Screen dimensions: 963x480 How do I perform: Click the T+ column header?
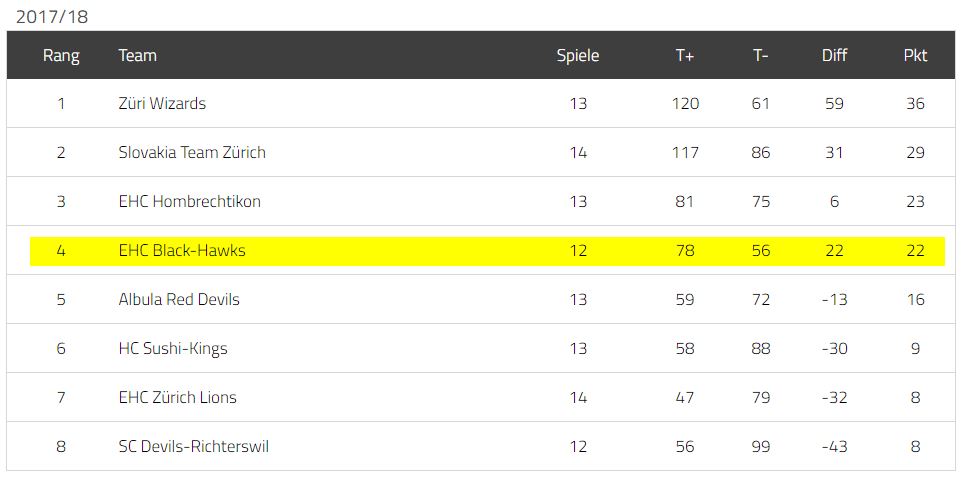[x=685, y=56]
